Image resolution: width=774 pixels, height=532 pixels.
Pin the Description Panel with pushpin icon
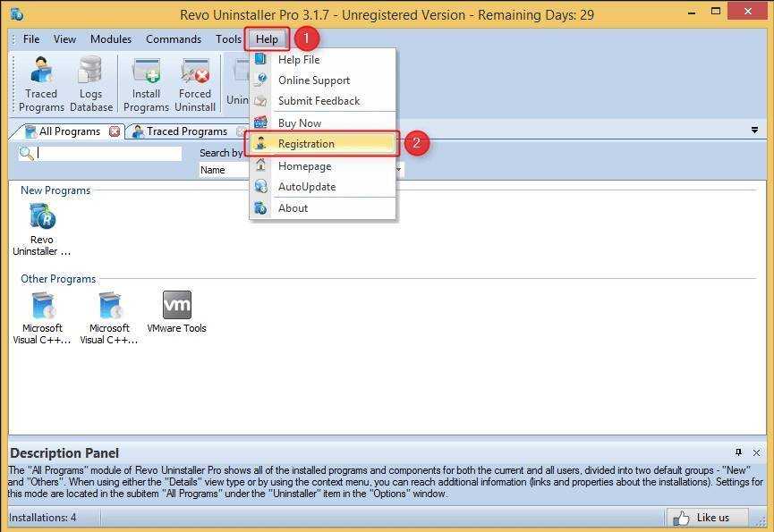coord(738,452)
